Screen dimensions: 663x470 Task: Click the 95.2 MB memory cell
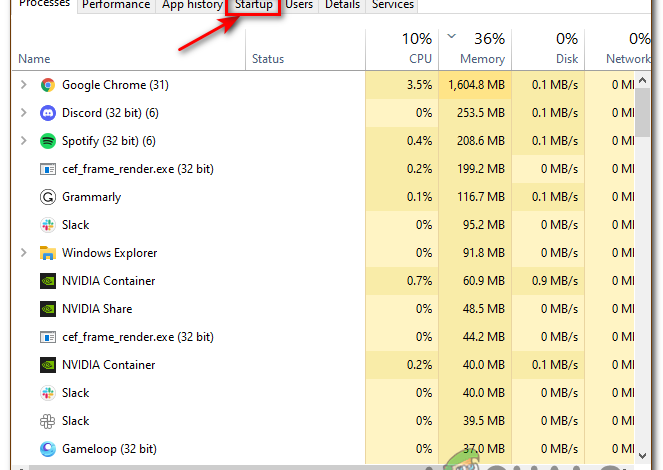(x=475, y=225)
